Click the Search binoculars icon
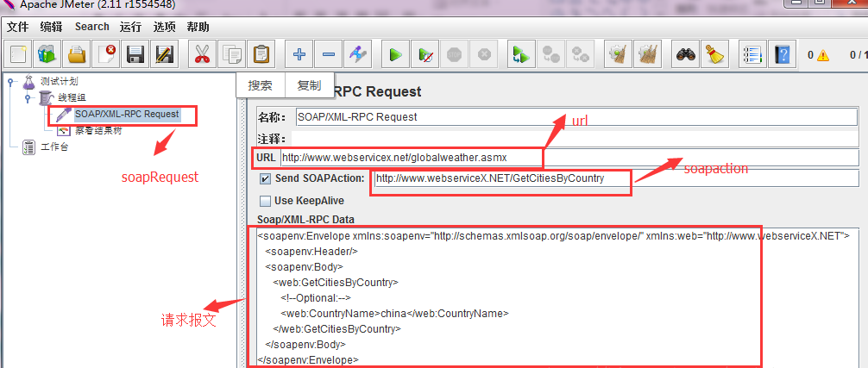This screenshot has height=368, width=868. tap(686, 54)
